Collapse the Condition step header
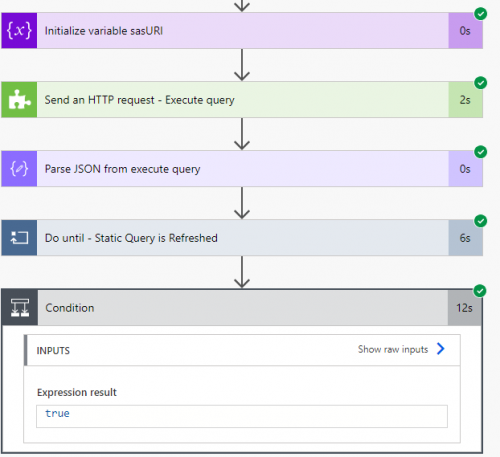The width and height of the screenshot is (500, 457). coord(243,308)
